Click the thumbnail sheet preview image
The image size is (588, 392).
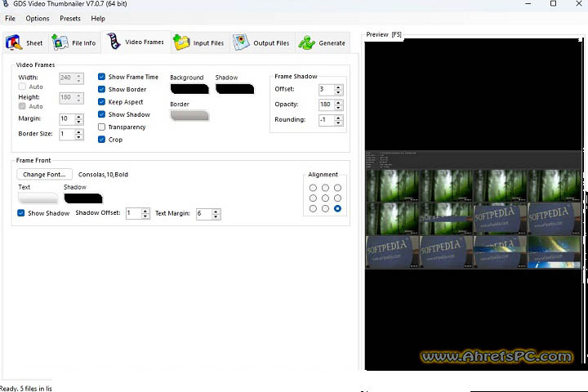pyautogui.click(x=473, y=210)
